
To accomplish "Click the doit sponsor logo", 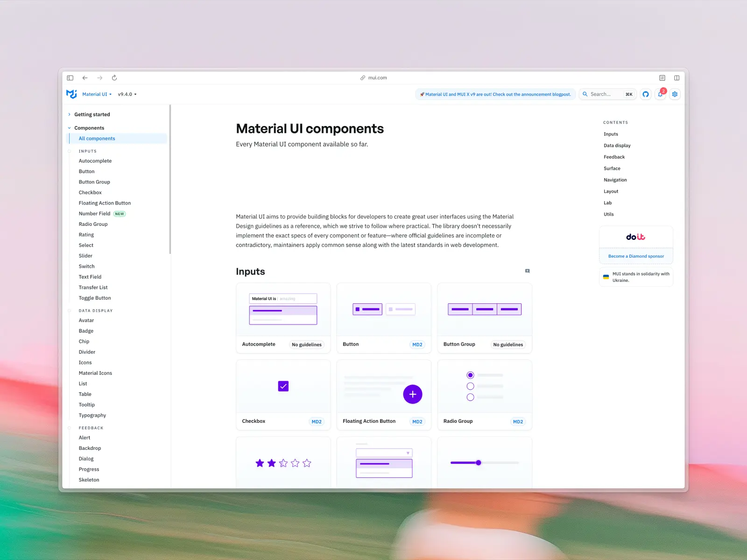I will [x=636, y=237].
